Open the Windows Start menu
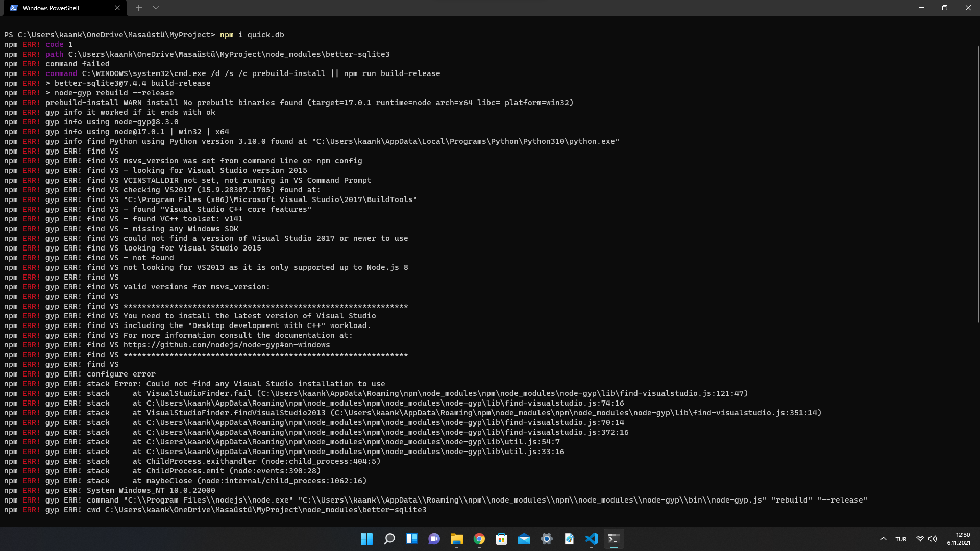 [366, 539]
